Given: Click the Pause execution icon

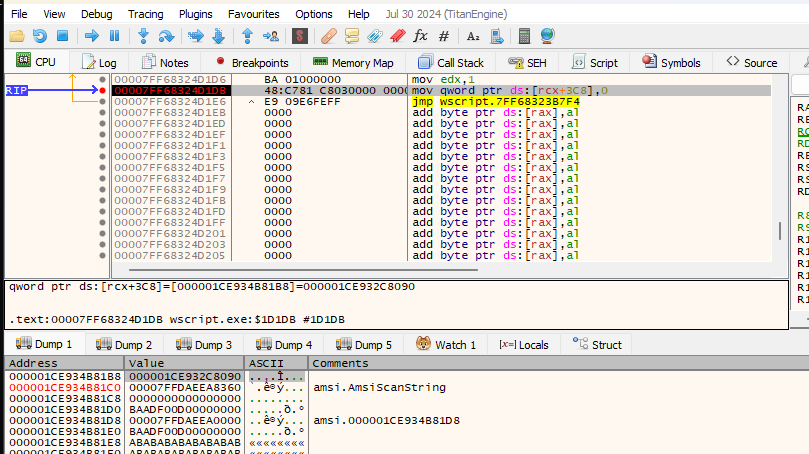Looking at the screenshot, I should [x=115, y=36].
